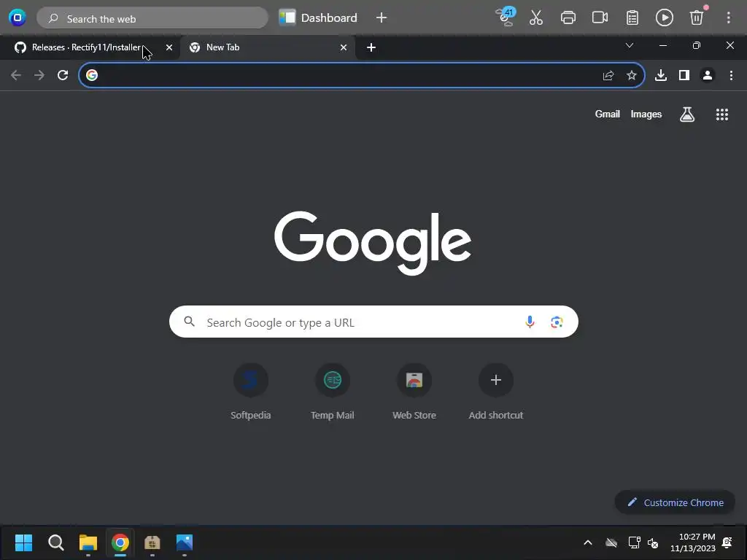
Task: Open the Dashboard tab
Action: (318, 18)
